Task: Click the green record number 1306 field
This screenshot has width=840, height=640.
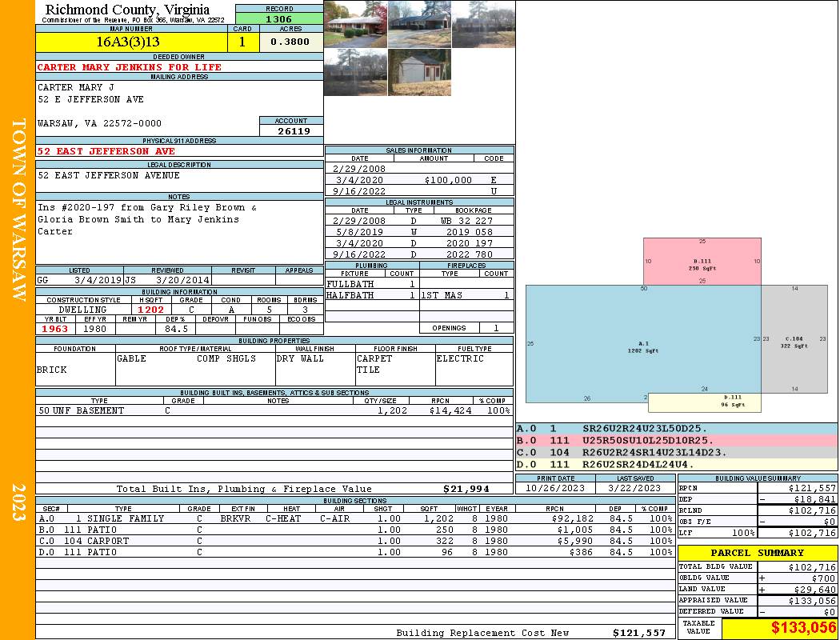Action: 279,18
